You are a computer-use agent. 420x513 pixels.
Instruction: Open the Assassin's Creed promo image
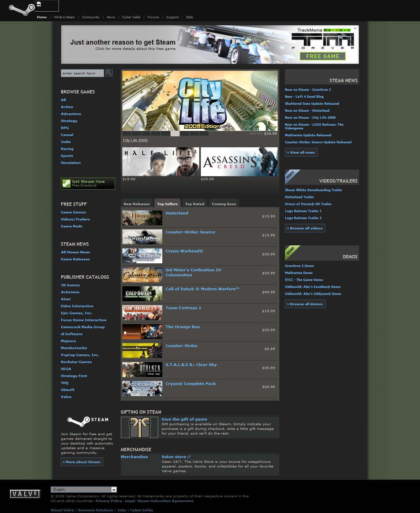tap(239, 162)
